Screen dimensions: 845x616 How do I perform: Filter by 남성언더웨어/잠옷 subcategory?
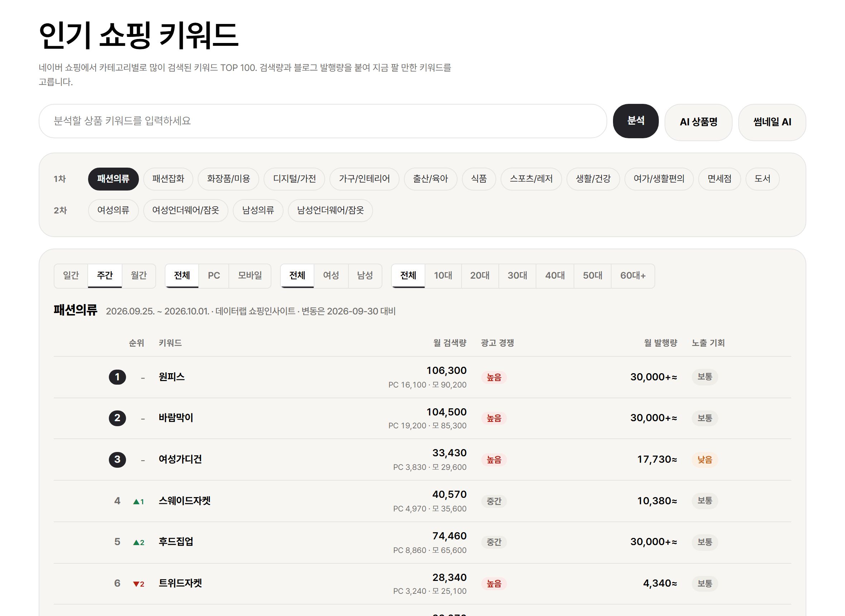point(330,210)
